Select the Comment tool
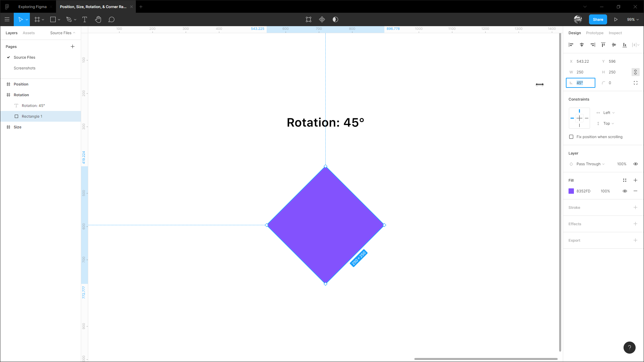The height and width of the screenshot is (362, 644). point(111,19)
